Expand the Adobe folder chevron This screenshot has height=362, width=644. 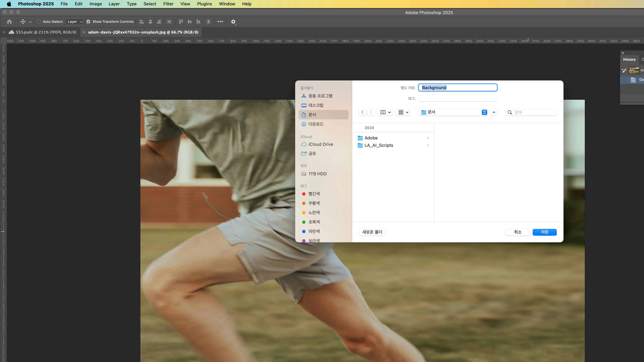428,138
